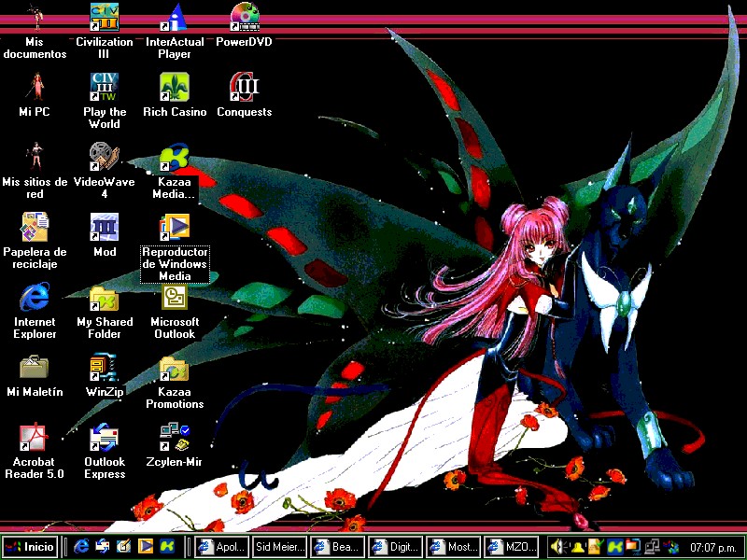Image resolution: width=747 pixels, height=560 pixels.
Task: Click the system clock in the tray
Action: point(712,547)
